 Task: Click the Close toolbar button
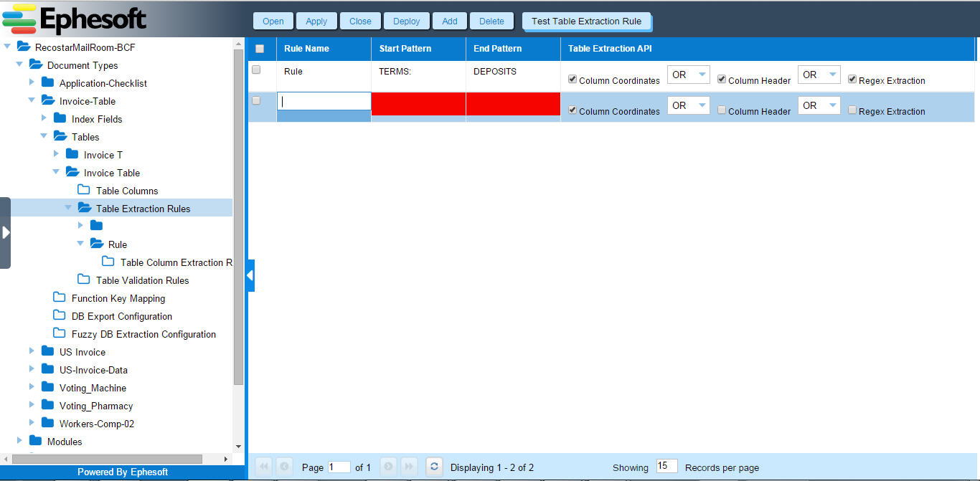(x=360, y=21)
